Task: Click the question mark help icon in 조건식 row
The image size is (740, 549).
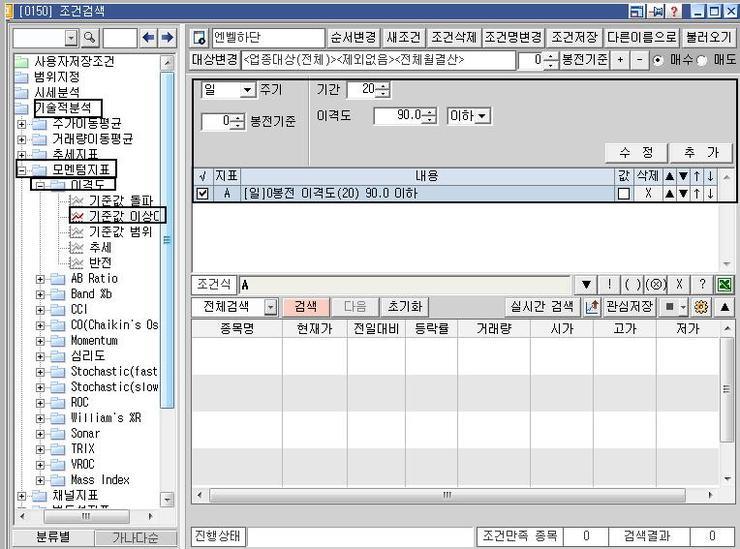Action: point(702,284)
